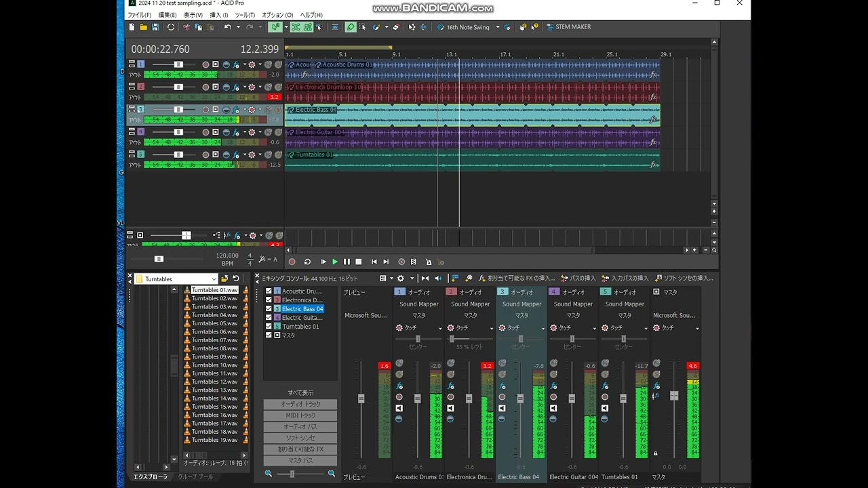Click the What's This help icon
Screen dimensions: 868x488
tap(534, 27)
